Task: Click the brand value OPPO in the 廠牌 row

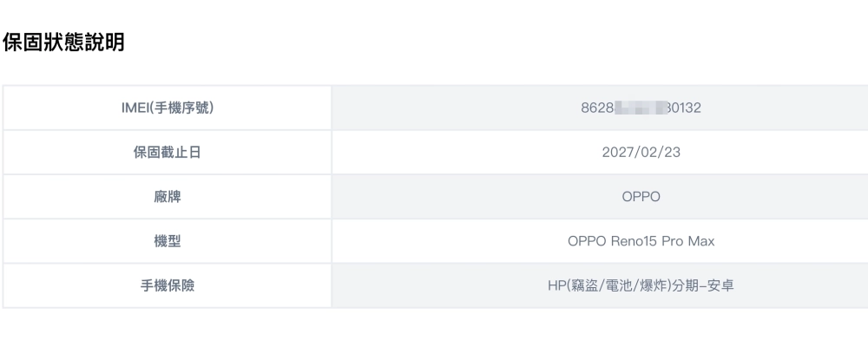Action: click(641, 197)
